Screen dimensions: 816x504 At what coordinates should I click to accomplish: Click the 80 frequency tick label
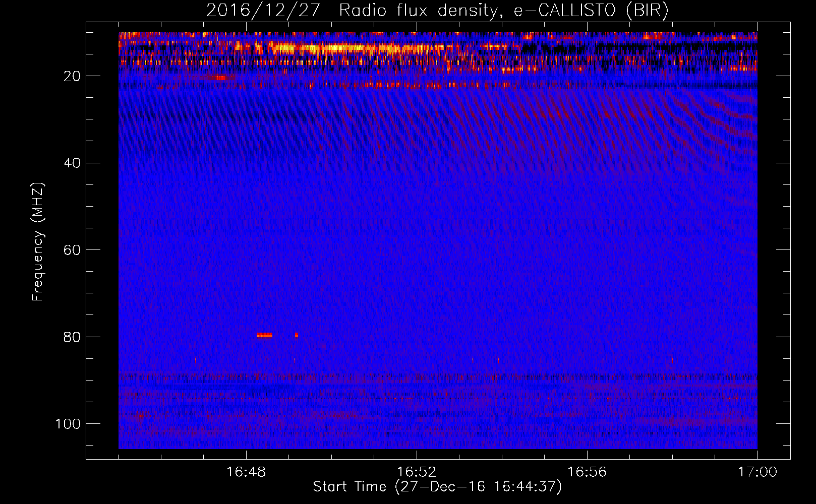tap(73, 337)
